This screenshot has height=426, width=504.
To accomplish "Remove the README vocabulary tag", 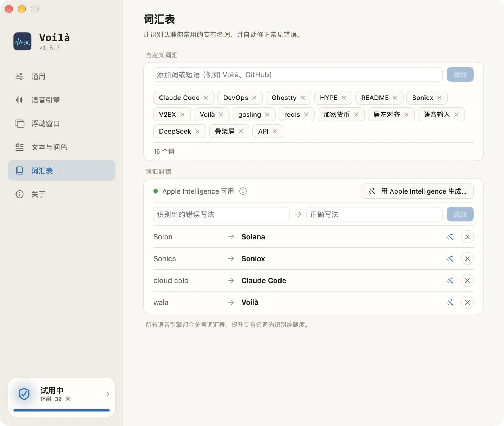I will pyautogui.click(x=395, y=98).
